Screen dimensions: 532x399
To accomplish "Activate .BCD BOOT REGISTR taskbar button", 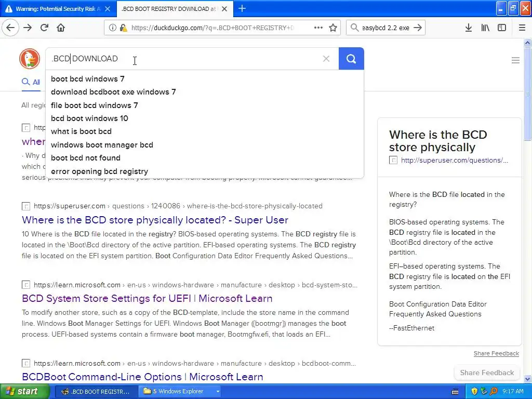I will [x=96, y=391].
